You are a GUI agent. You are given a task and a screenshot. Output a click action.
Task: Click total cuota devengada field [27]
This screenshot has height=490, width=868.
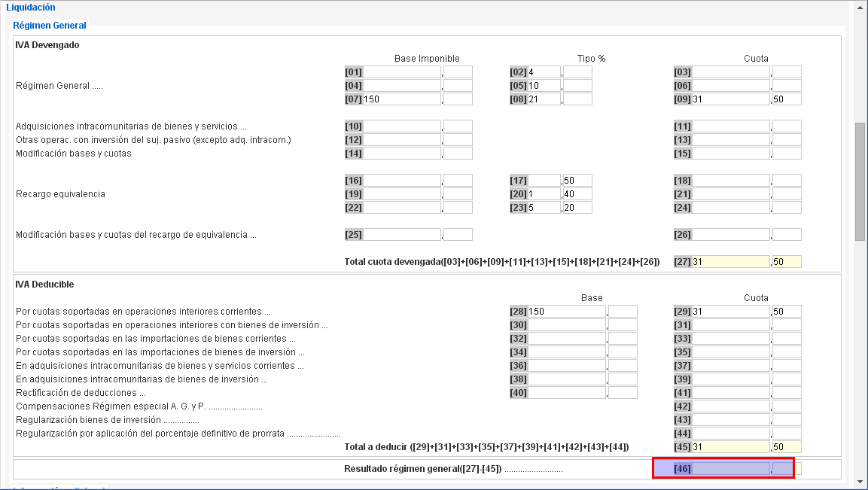click(x=731, y=262)
